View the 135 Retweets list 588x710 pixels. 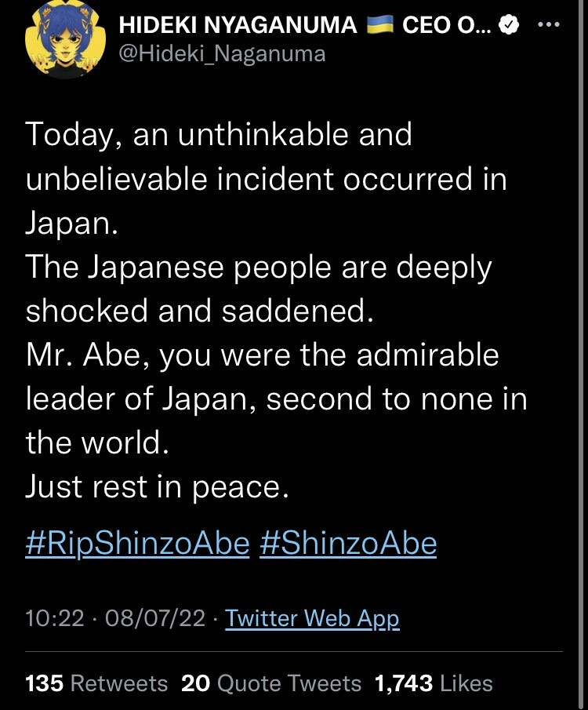pyautogui.click(x=96, y=683)
